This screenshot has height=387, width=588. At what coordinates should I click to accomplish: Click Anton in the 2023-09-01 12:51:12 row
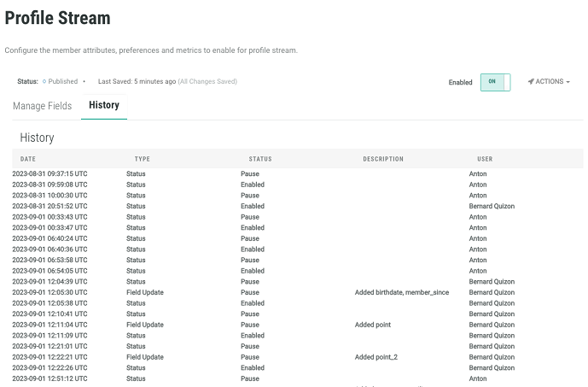(478, 378)
